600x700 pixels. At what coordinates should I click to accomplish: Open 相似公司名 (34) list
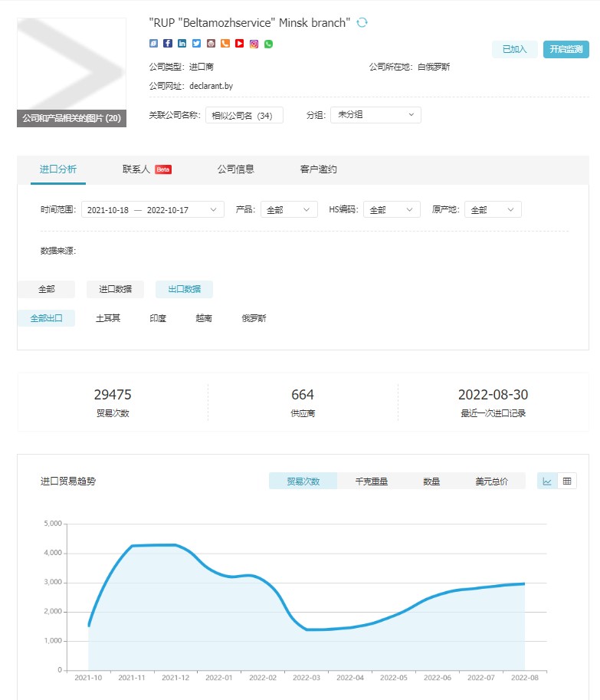[x=244, y=116]
